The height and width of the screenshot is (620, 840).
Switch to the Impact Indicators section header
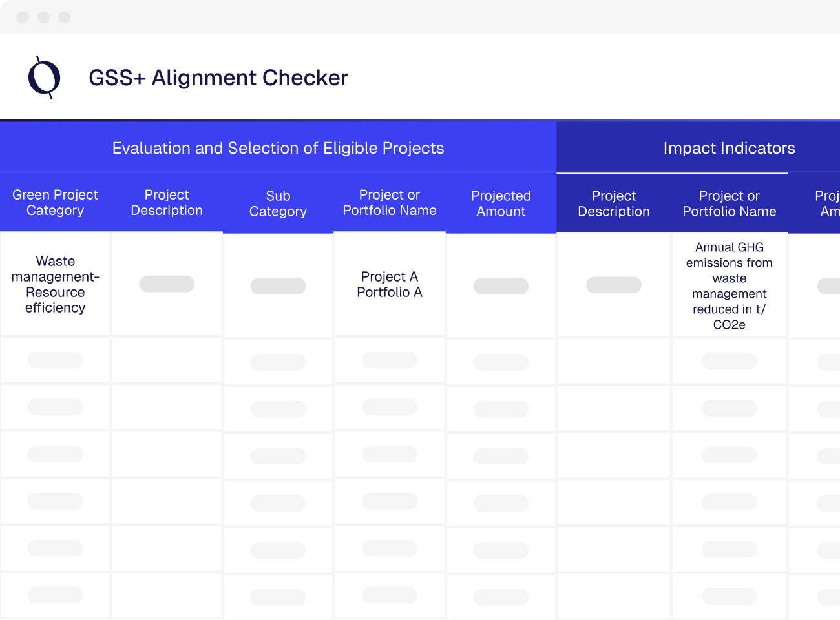(x=729, y=148)
